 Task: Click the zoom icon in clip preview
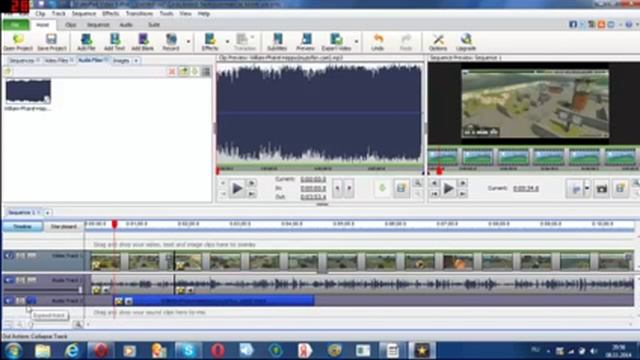(x=418, y=183)
